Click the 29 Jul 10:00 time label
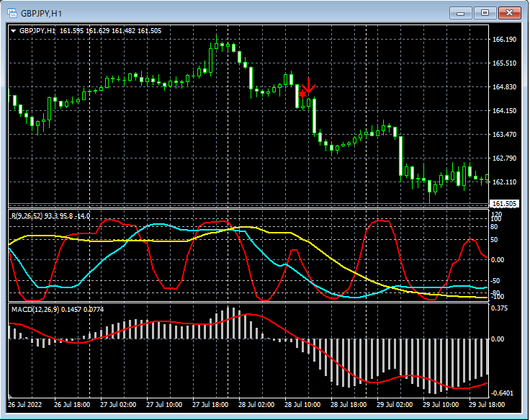 (x=441, y=405)
